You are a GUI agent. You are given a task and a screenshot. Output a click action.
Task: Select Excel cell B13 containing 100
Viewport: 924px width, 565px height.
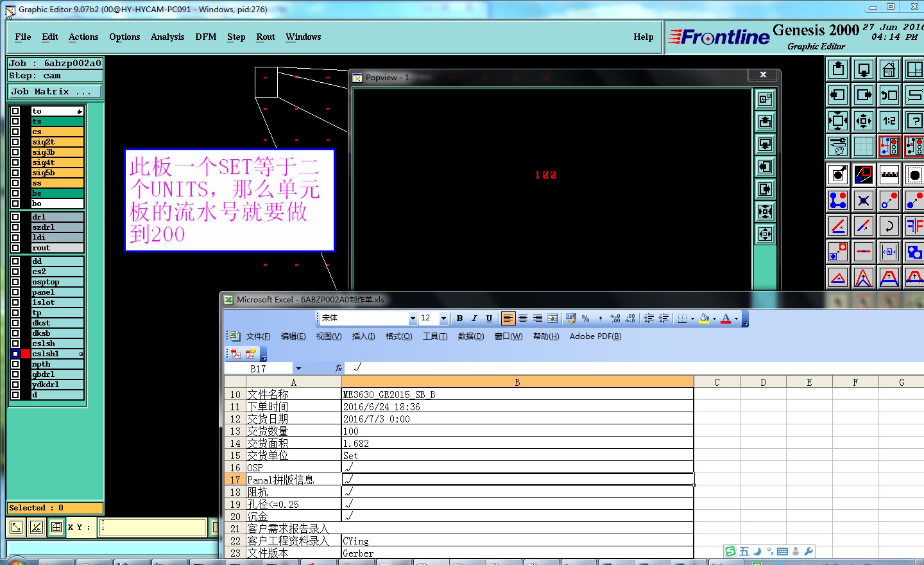click(x=517, y=431)
